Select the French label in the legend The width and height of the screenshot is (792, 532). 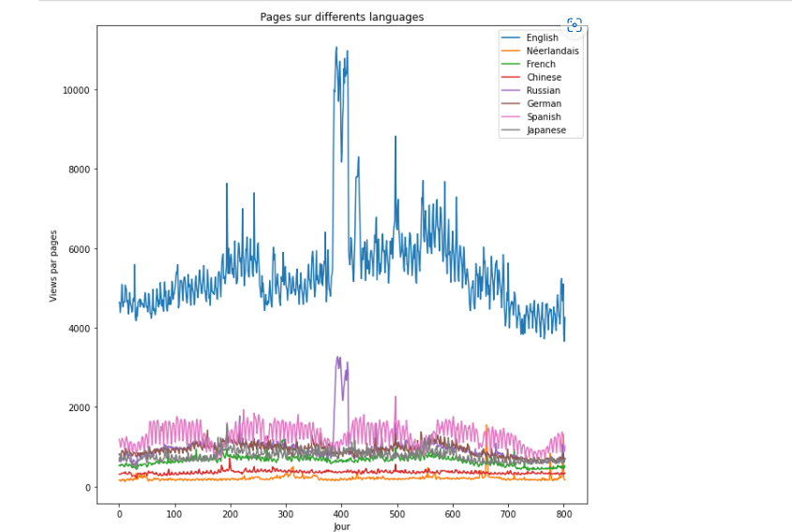point(541,65)
